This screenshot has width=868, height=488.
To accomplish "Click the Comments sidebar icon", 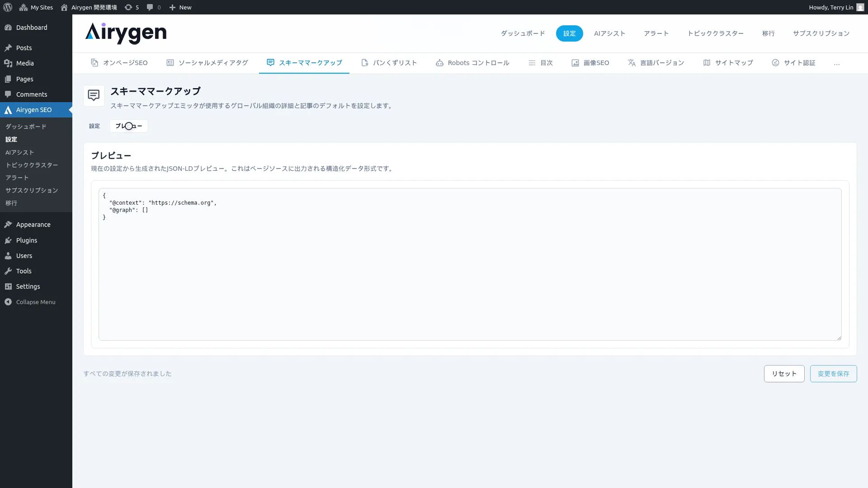I will coord(8,94).
